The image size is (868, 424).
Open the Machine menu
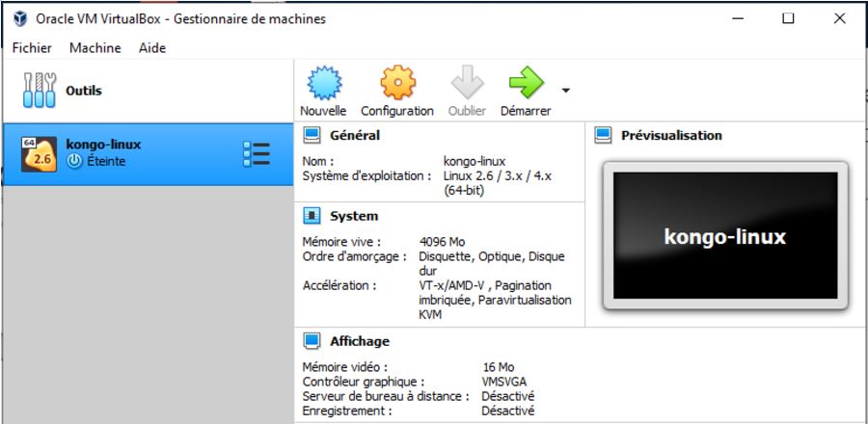pos(95,47)
